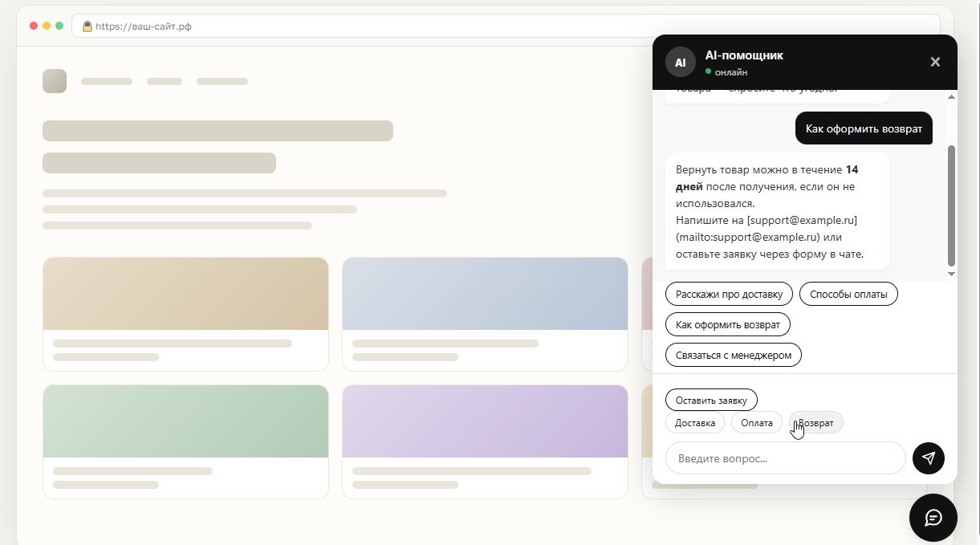Click the "support@example.ru" address in the reply

tap(802, 220)
